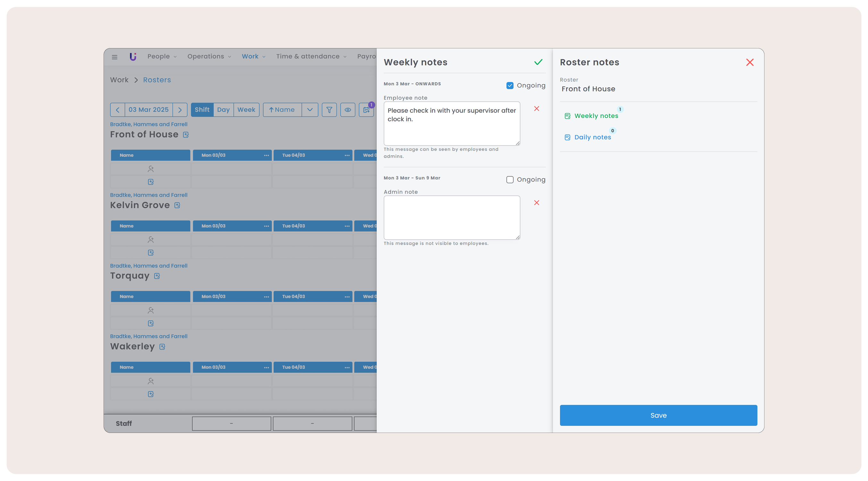Open the roster notes icon with badge

(366, 110)
